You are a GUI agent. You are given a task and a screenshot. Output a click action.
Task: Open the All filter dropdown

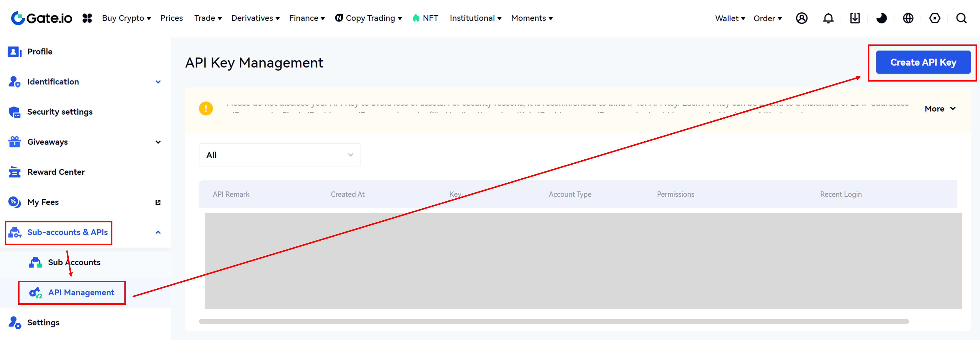[280, 155]
